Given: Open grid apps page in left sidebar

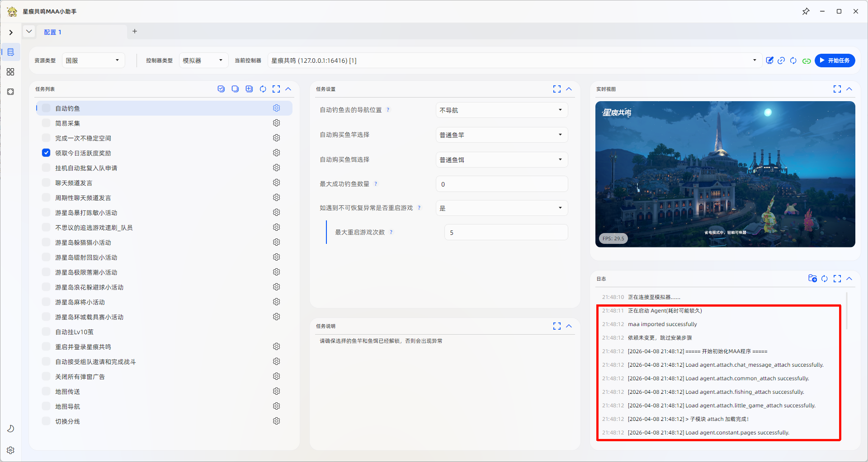Looking at the screenshot, I should click(x=10, y=72).
